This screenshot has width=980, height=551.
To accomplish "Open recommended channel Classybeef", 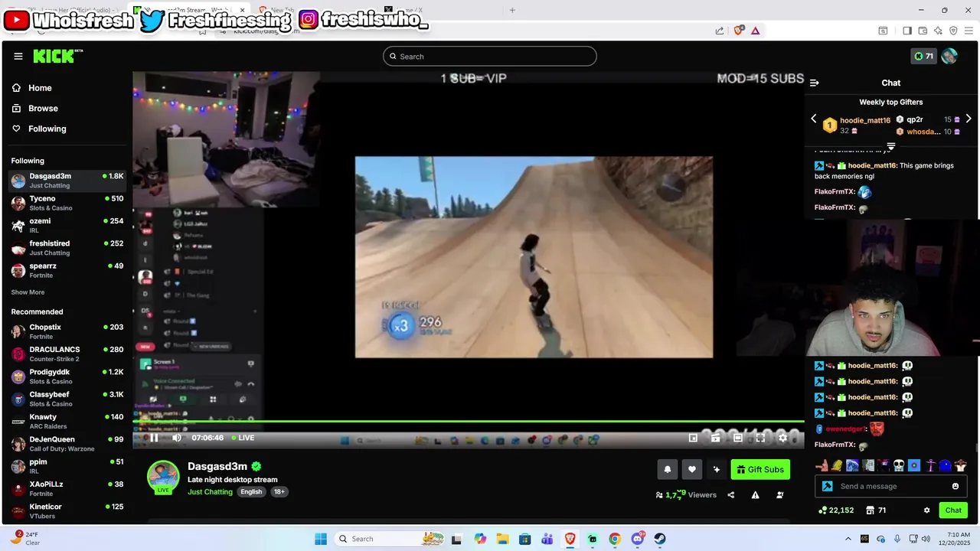I will (67, 399).
